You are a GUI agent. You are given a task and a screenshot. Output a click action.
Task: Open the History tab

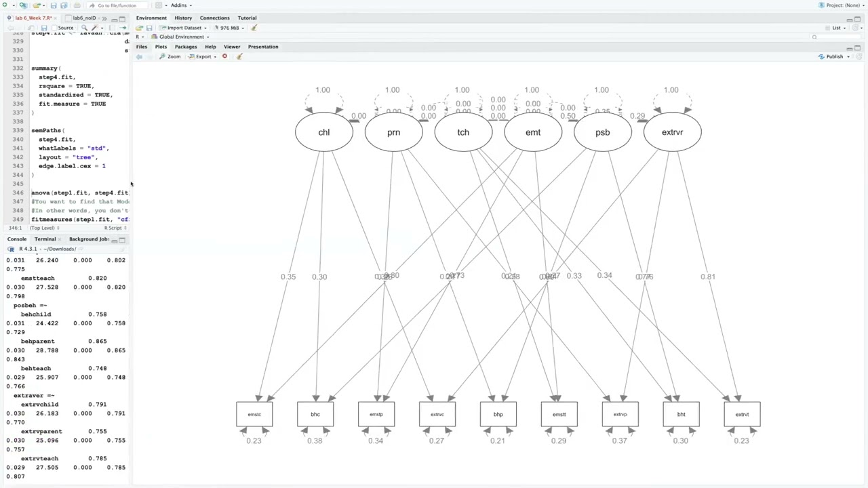click(183, 18)
